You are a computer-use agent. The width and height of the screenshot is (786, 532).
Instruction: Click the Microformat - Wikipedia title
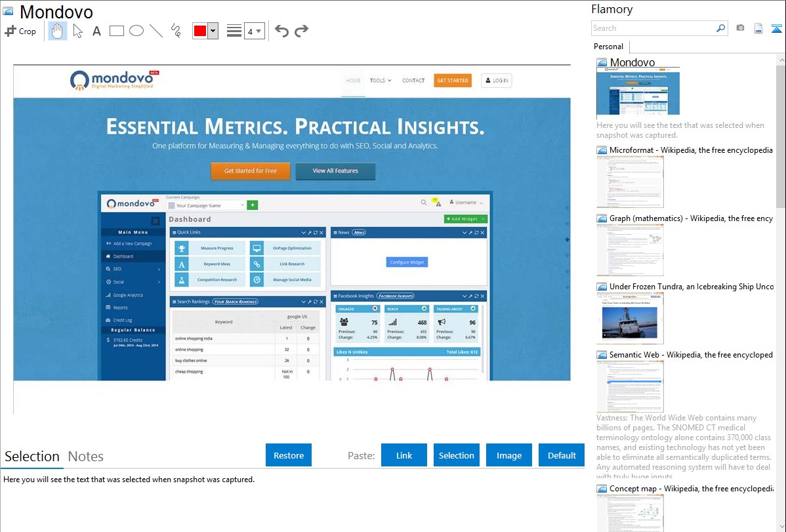tap(691, 150)
